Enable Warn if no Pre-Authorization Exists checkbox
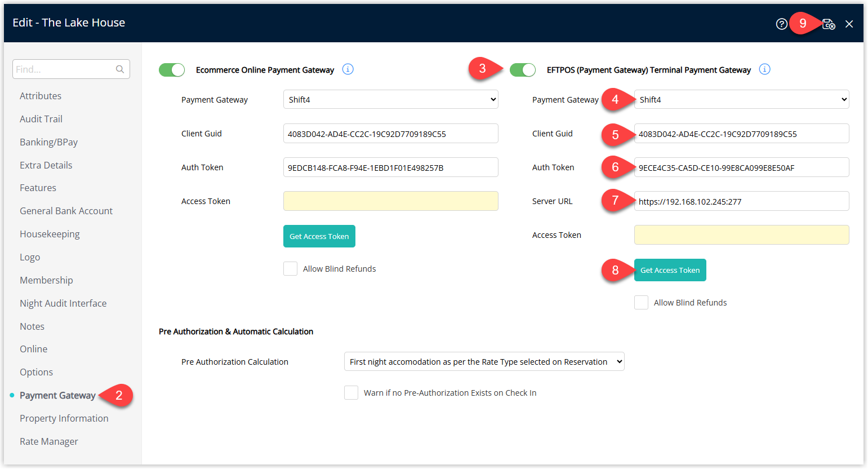The width and height of the screenshot is (868, 469). point(351,393)
